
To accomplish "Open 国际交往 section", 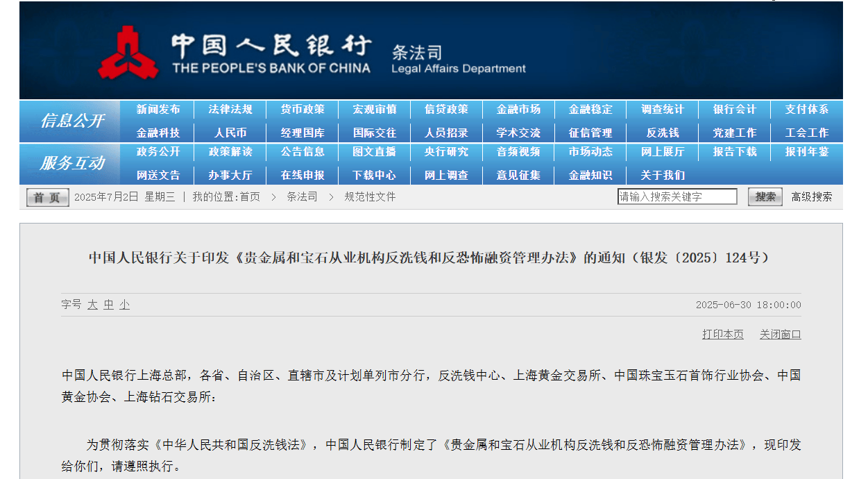I will pos(375,133).
